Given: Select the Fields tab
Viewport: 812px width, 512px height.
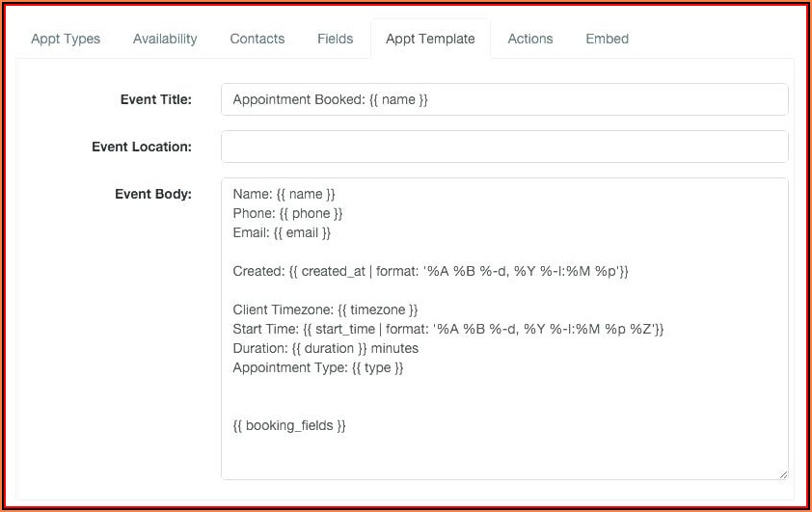Looking at the screenshot, I should tap(335, 39).
